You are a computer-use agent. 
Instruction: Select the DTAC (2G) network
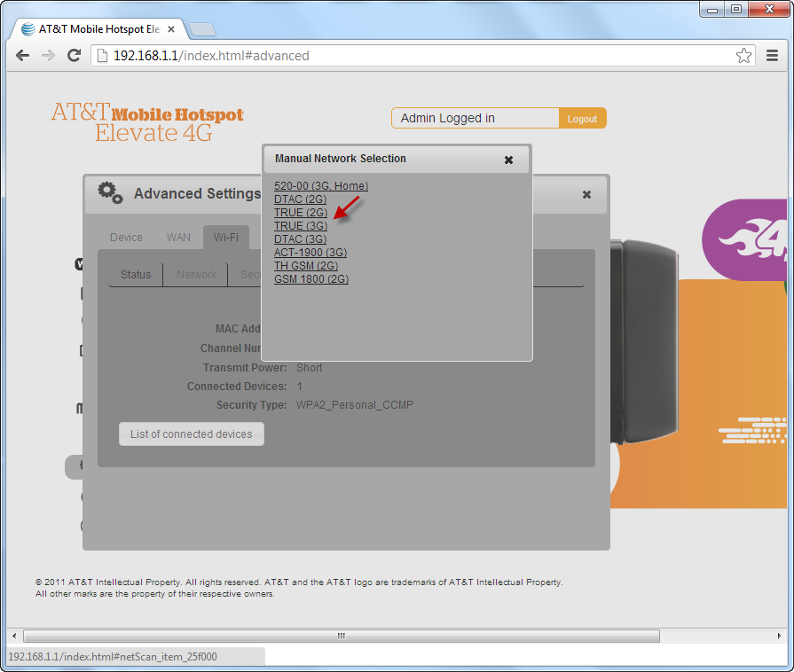click(300, 199)
